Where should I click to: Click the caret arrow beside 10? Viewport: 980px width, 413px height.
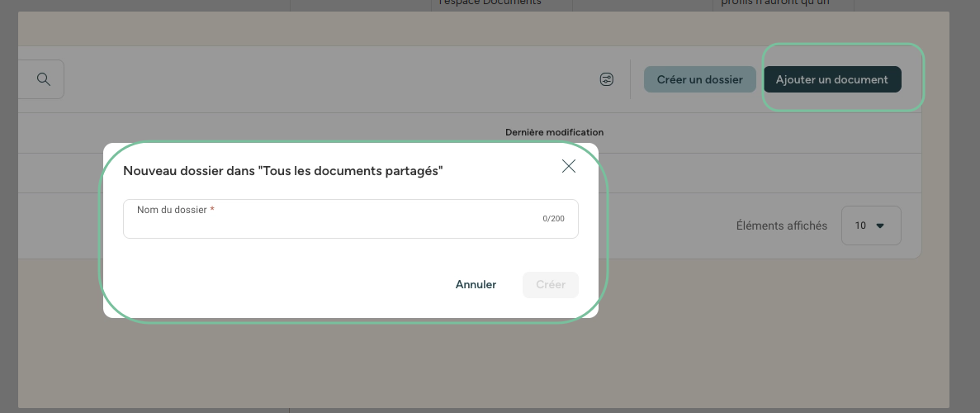tap(880, 225)
